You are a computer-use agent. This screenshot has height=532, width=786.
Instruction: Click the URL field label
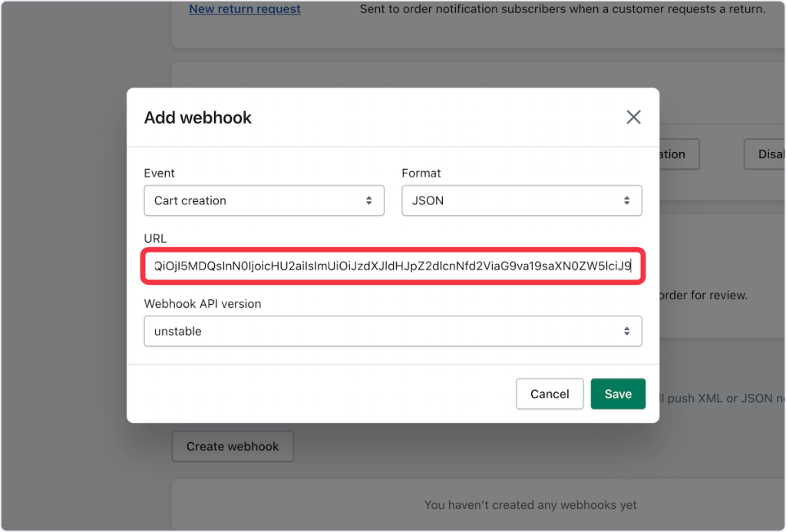coord(155,239)
